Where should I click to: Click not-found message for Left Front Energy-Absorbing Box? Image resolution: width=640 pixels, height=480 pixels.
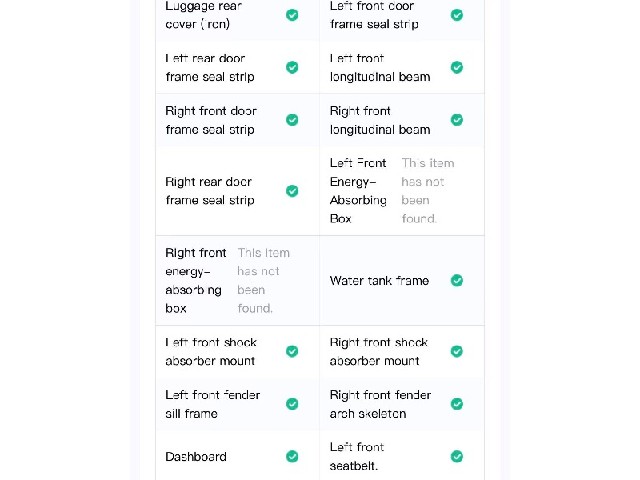pyautogui.click(x=428, y=191)
